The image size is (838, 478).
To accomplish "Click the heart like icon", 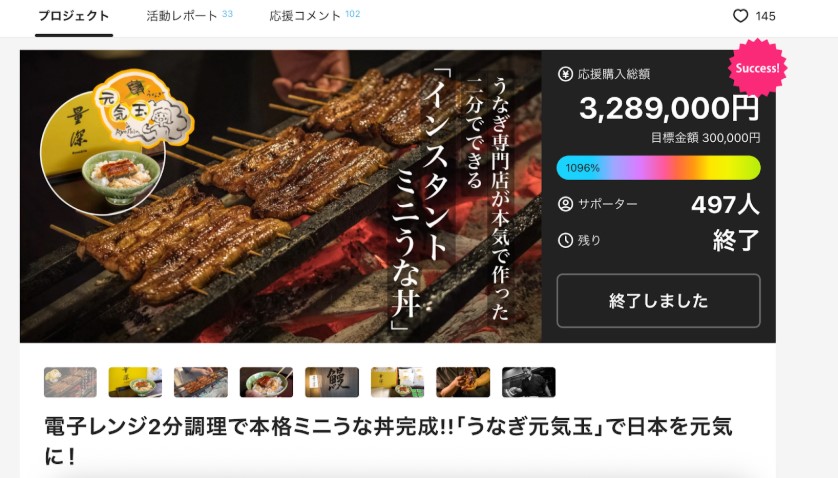I will click(740, 16).
